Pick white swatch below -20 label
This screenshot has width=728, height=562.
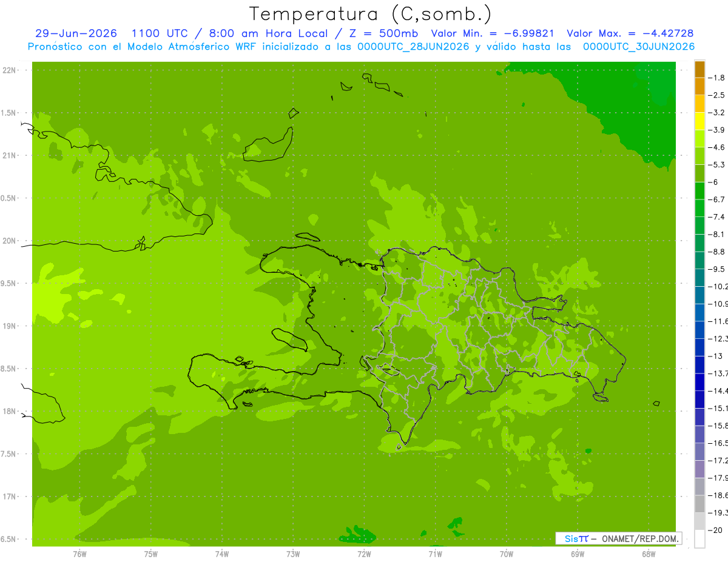pos(699,539)
